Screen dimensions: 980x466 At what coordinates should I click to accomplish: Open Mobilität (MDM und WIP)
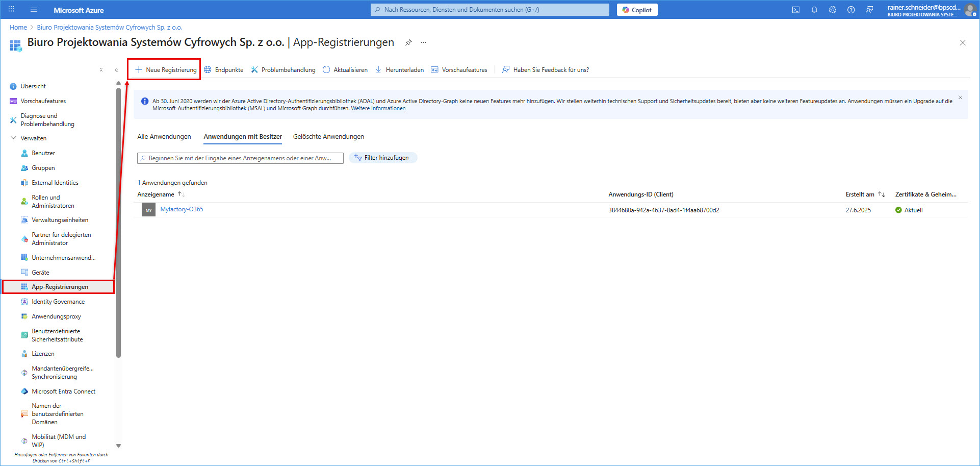click(58, 440)
